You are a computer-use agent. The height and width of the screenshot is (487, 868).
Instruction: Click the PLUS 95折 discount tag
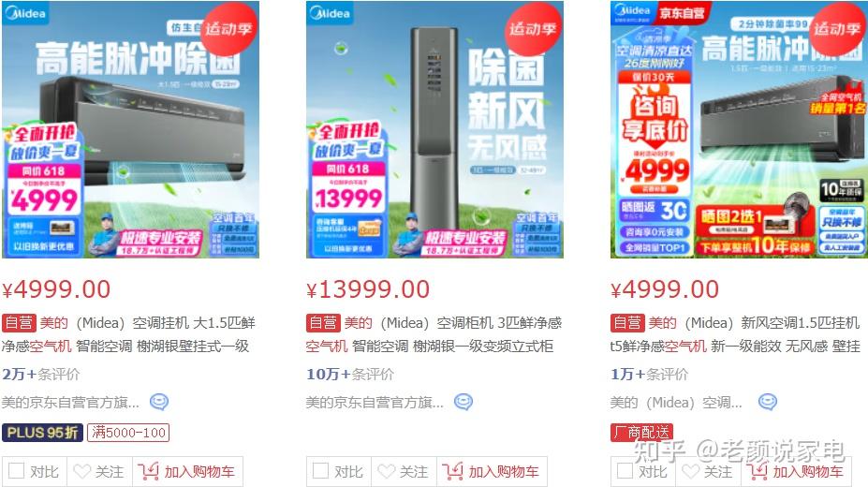(x=42, y=433)
